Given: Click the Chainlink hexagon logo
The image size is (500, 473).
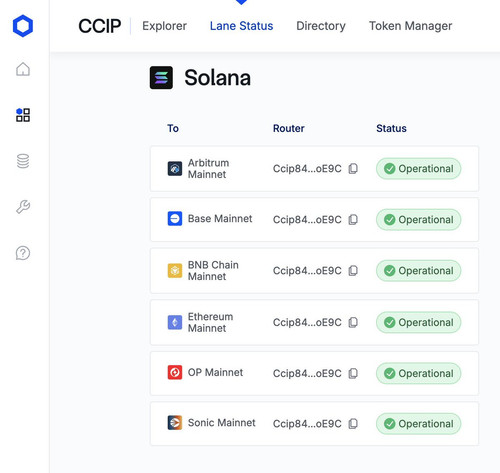Looking at the screenshot, I should (x=23, y=26).
